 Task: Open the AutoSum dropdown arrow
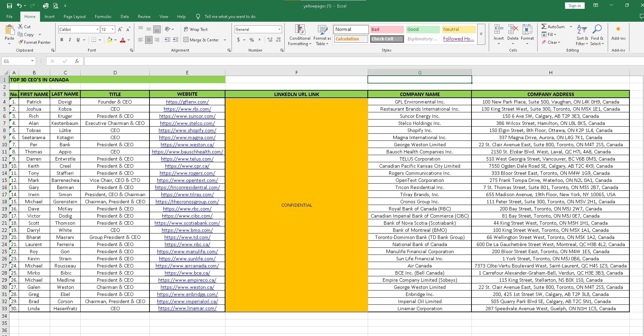(571, 26)
